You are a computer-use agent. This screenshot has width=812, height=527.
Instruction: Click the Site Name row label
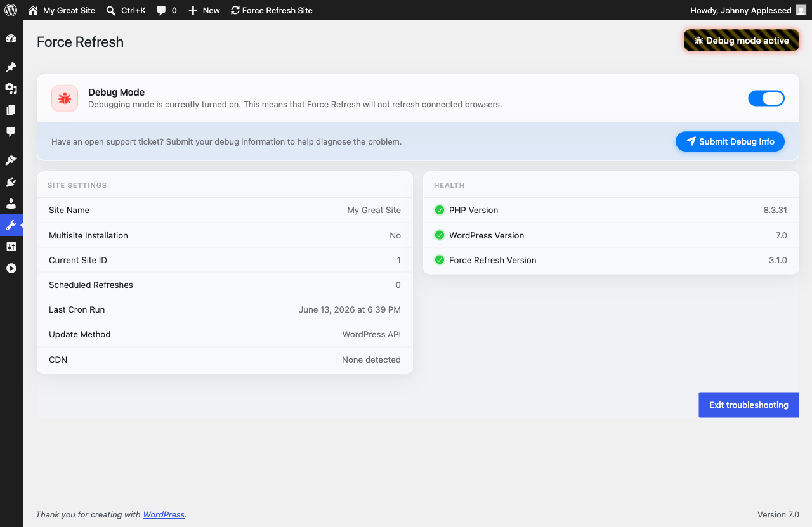(x=69, y=210)
